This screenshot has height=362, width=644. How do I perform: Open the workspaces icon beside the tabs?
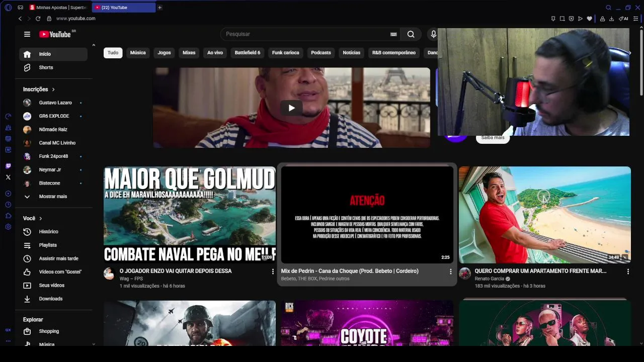20,8
